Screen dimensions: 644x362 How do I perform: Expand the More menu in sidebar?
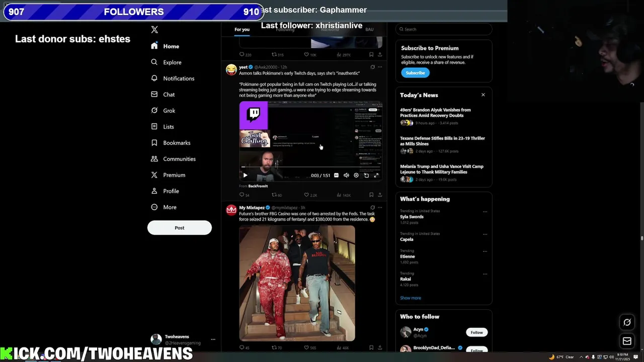click(x=164, y=207)
